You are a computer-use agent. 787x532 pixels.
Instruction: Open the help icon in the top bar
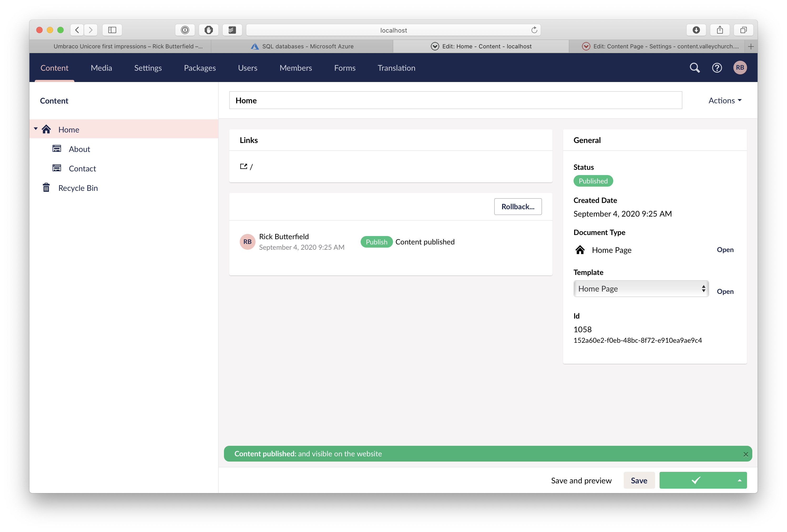(717, 67)
